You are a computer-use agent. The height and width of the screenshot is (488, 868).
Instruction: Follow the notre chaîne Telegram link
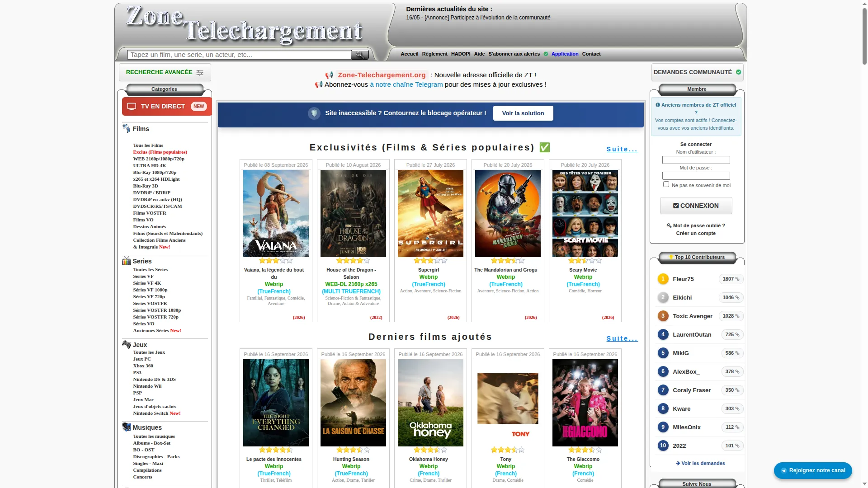tap(406, 84)
